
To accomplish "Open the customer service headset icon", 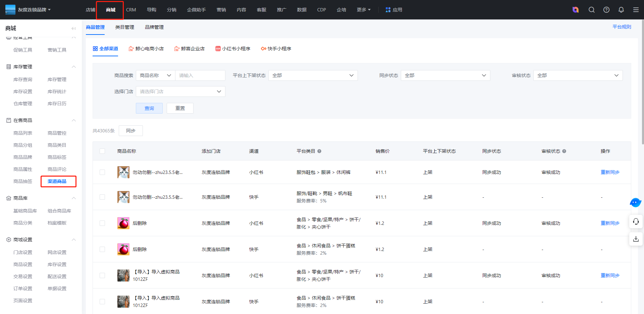I will 636,222.
